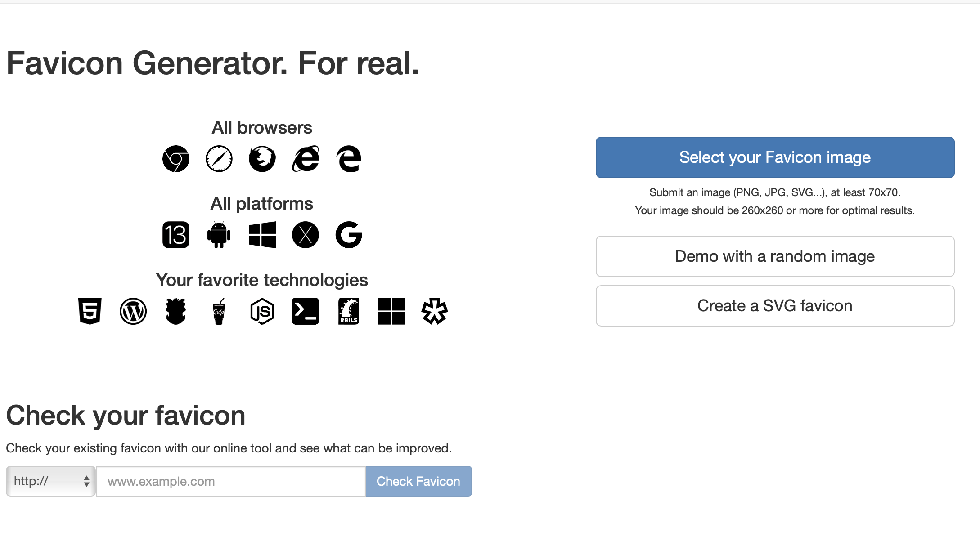This screenshot has width=980, height=546.
Task: Select your Favicon image button
Action: click(x=775, y=157)
